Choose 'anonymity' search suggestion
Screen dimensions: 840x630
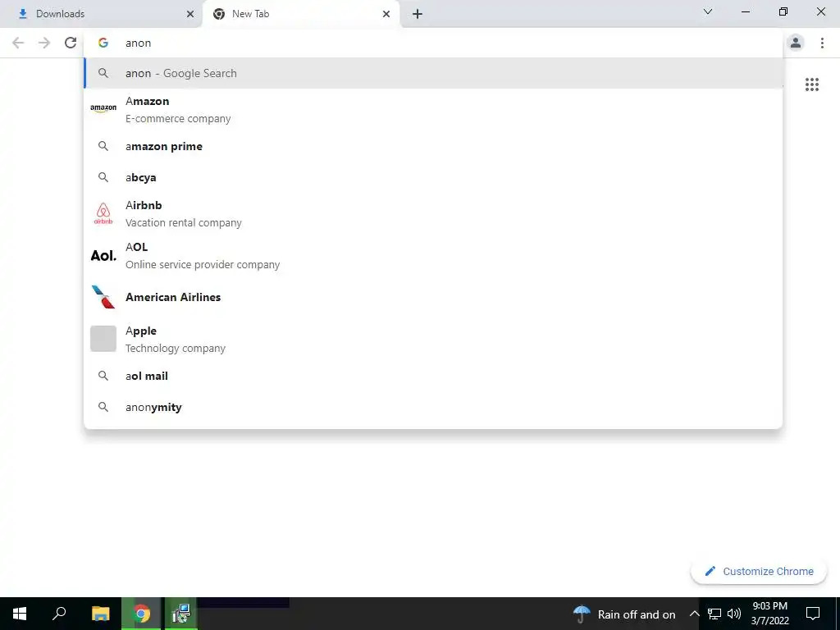click(433, 407)
